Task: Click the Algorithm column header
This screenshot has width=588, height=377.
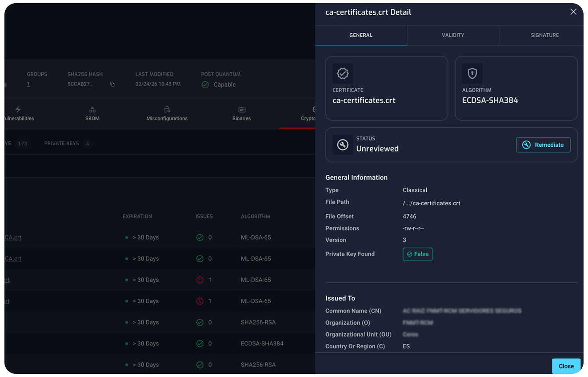Action: tap(255, 217)
